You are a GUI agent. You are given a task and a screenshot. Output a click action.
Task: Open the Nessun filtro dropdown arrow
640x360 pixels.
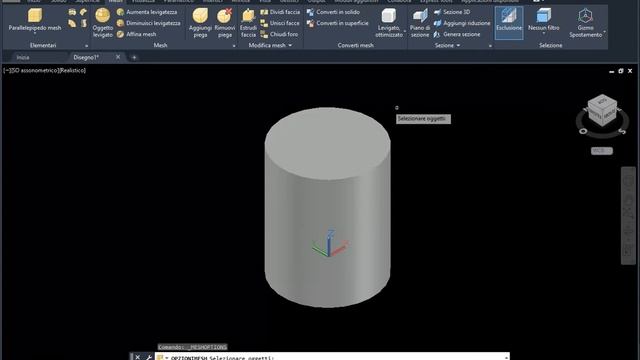pyautogui.click(x=544, y=33)
